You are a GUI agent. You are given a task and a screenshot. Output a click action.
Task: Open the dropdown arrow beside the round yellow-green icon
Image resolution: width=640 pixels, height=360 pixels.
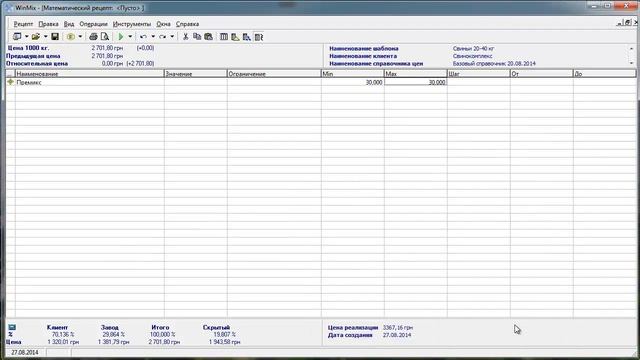click(x=80, y=37)
